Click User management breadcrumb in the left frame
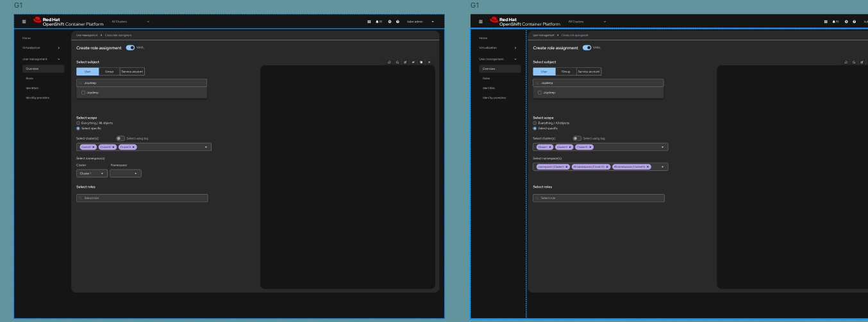The image size is (868, 322). pyautogui.click(x=87, y=35)
